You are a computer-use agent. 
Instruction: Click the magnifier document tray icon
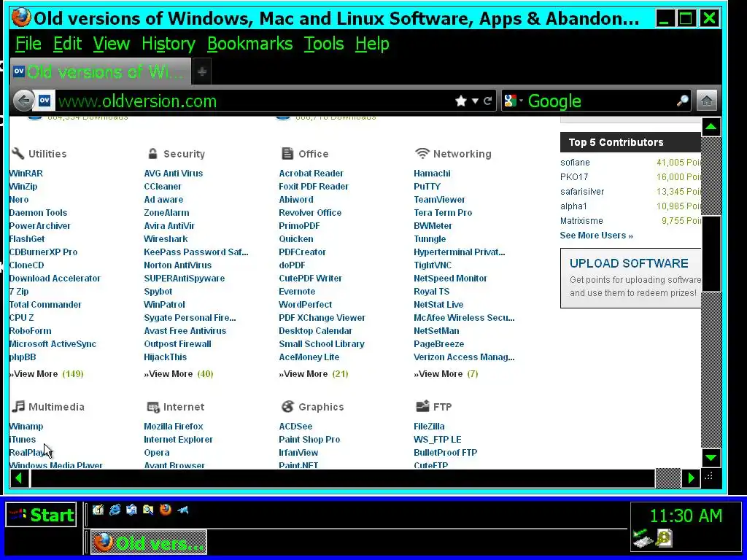(x=664, y=538)
